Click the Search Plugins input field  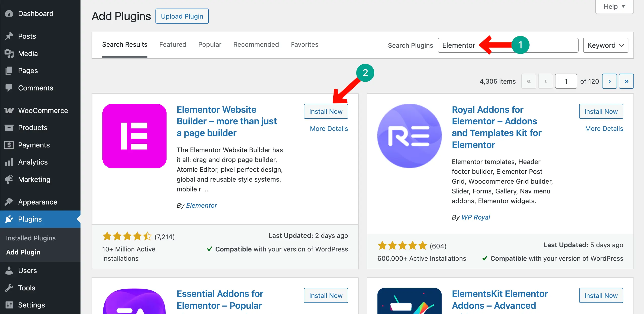tap(508, 45)
